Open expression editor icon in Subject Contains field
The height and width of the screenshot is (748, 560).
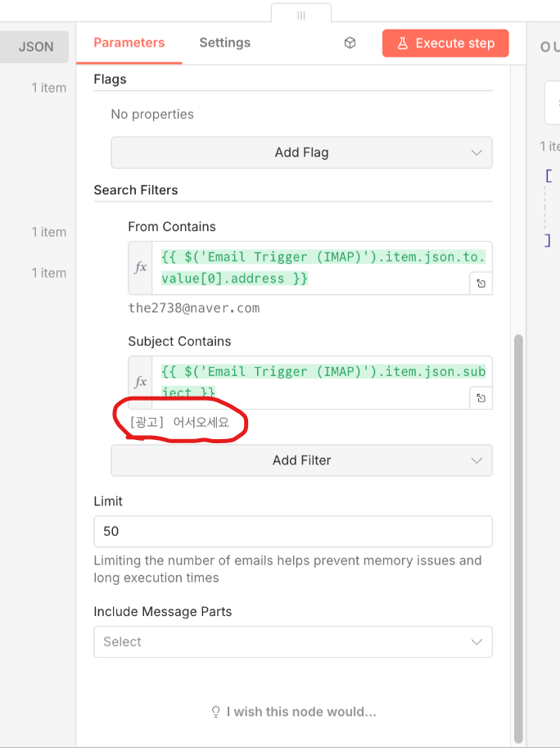pos(481,398)
